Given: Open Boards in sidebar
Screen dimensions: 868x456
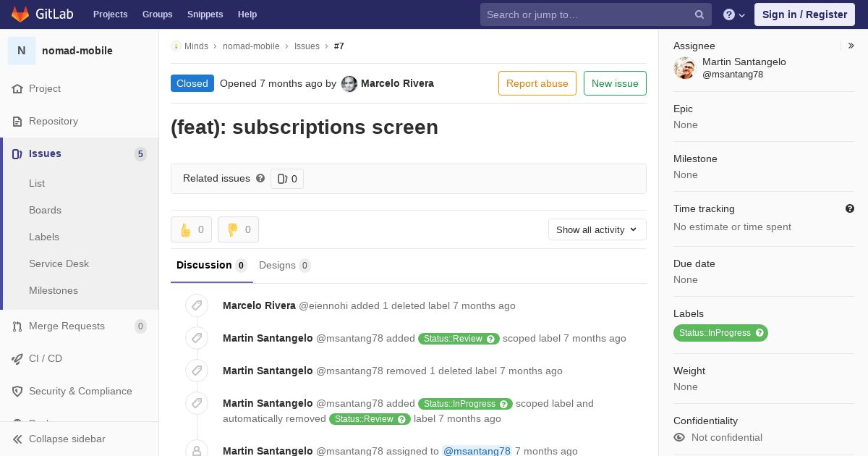Looking at the screenshot, I should point(45,210).
